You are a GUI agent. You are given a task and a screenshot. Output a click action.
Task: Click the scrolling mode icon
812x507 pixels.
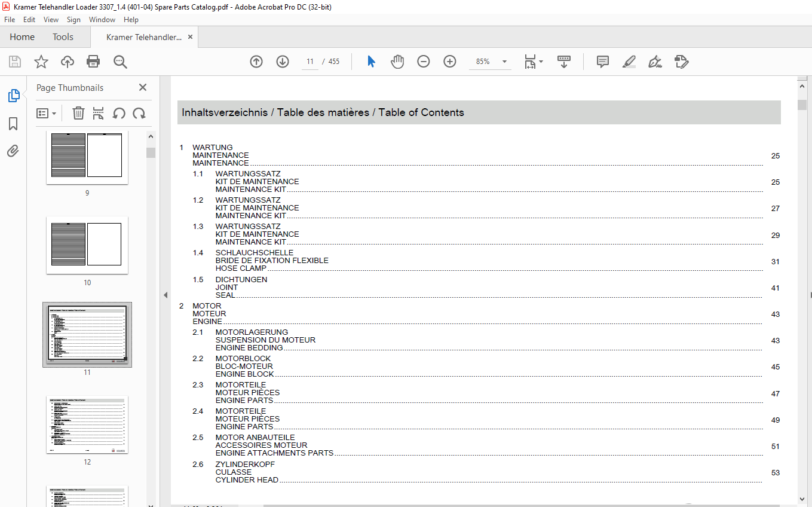pyautogui.click(x=564, y=62)
